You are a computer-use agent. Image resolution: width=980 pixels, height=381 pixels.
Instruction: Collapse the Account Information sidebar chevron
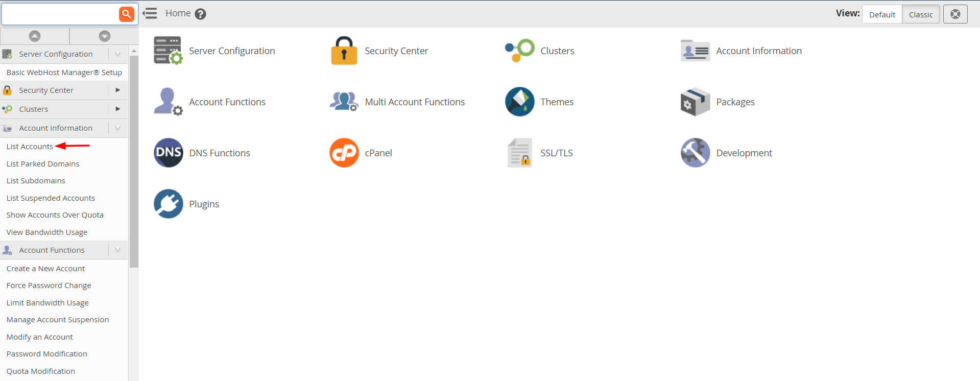pos(118,128)
